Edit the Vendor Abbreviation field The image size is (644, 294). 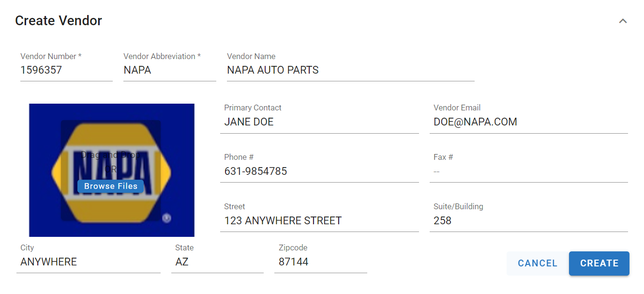pos(169,70)
